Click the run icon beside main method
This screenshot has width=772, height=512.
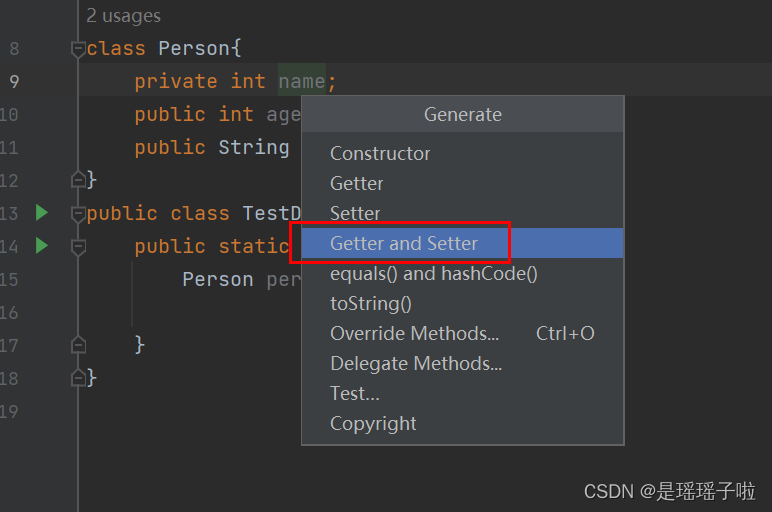coord(41,245)
